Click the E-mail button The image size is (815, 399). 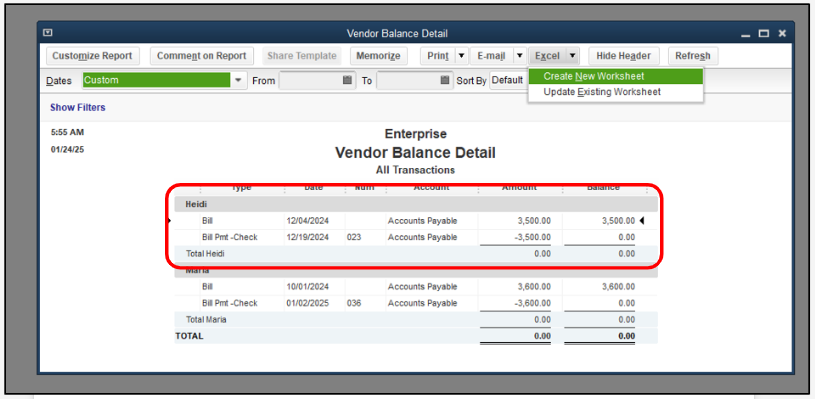click(491, 56)
